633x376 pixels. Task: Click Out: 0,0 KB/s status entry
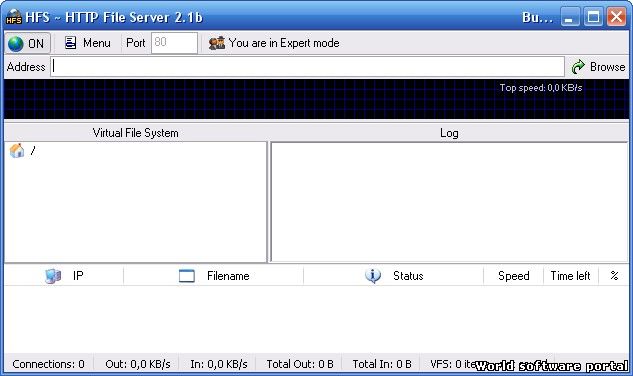(x=138, y=364)
